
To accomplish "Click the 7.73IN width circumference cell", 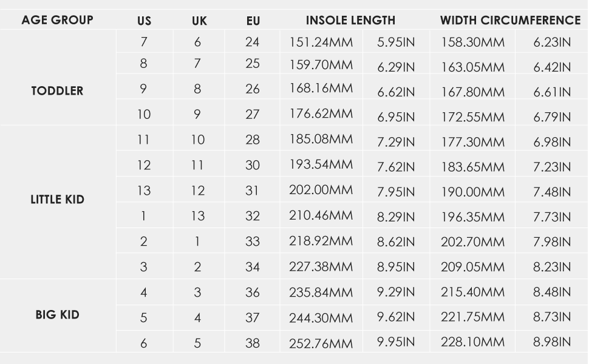I will click(x=552, y=217).
